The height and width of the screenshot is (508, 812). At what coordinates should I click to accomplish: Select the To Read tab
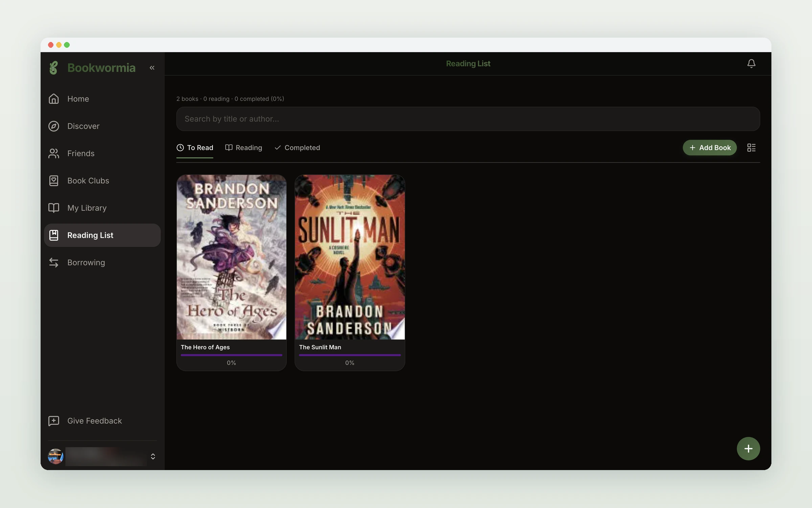pos(195,148)
